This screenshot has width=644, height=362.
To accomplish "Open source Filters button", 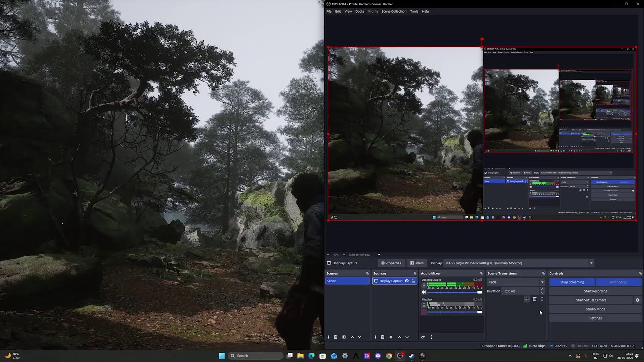I will 416,263.
